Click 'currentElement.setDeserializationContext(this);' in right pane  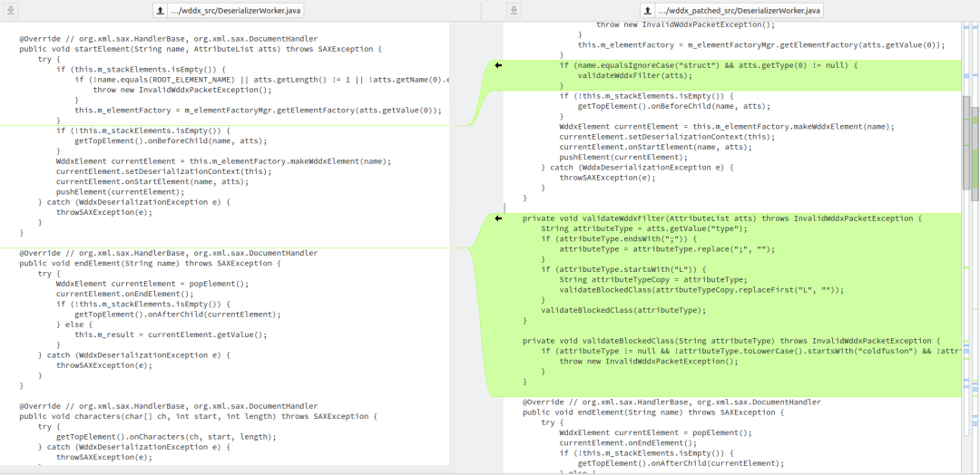[667, 137]
